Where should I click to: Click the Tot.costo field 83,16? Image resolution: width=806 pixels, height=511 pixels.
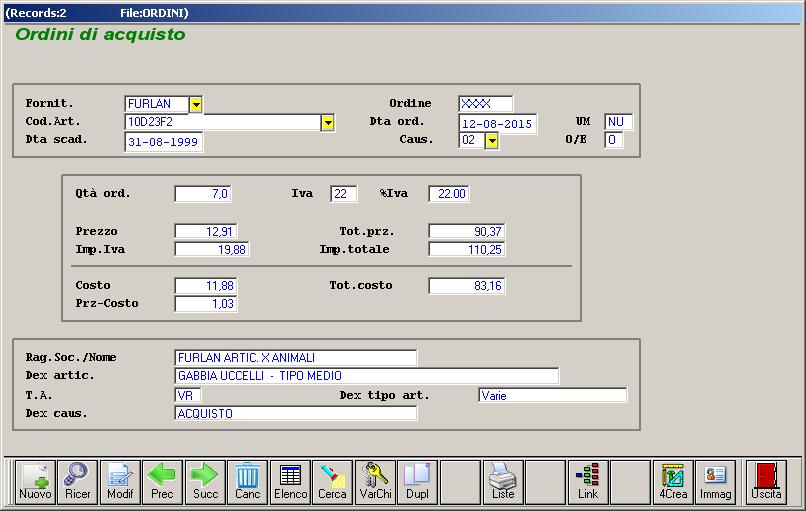(x=467, y=286)
